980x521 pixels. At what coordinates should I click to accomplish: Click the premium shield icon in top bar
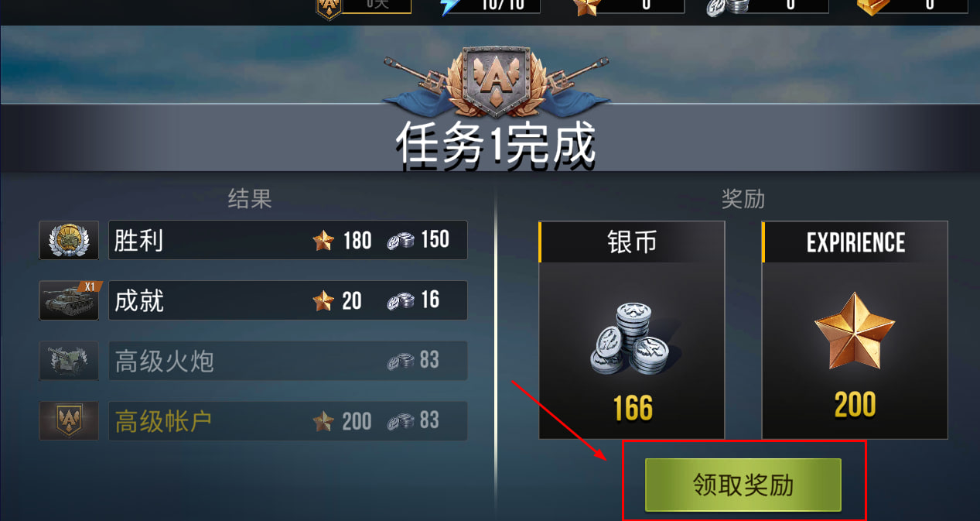(x=330, y=8)
